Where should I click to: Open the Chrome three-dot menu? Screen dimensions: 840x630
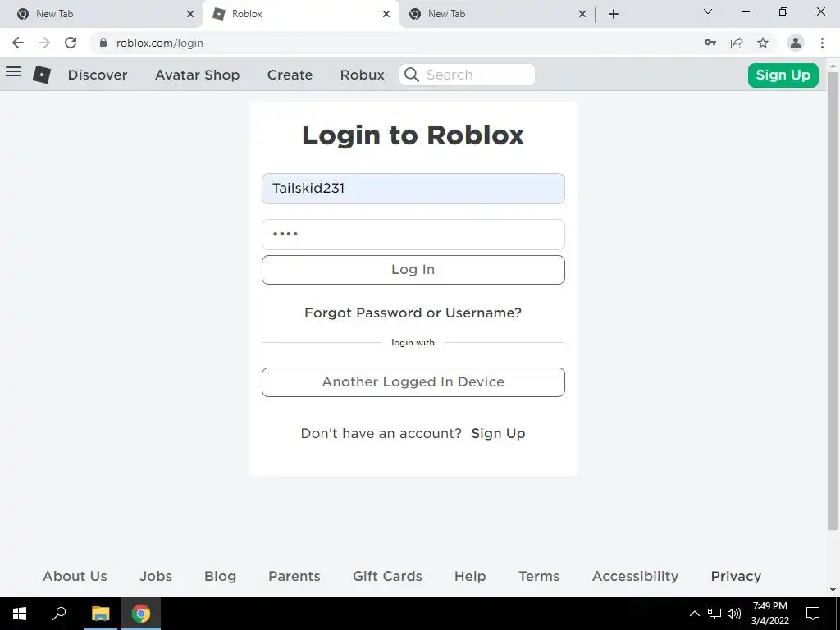coord(822,43)
